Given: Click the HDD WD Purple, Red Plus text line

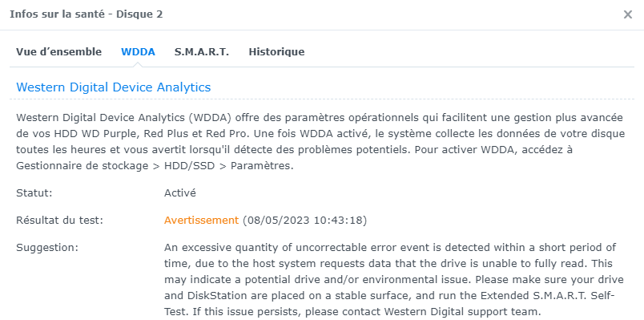Looking at the screenshot, I should click(320, 134).
